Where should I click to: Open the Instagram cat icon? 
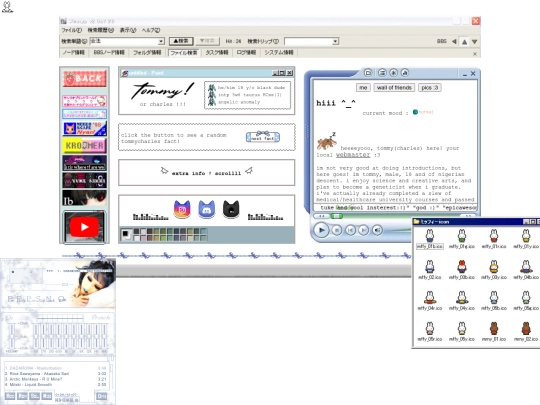coord(182,209)
